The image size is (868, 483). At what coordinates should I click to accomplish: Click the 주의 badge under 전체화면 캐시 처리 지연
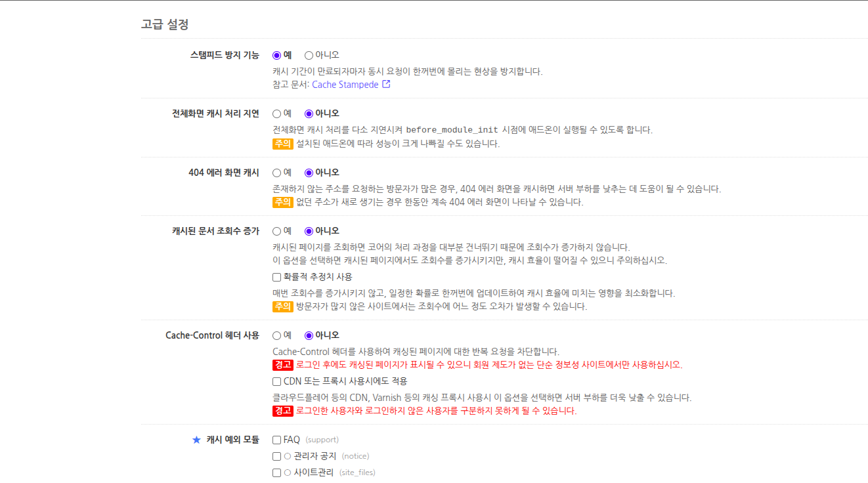pyautogui.click(x=282, y=144)
